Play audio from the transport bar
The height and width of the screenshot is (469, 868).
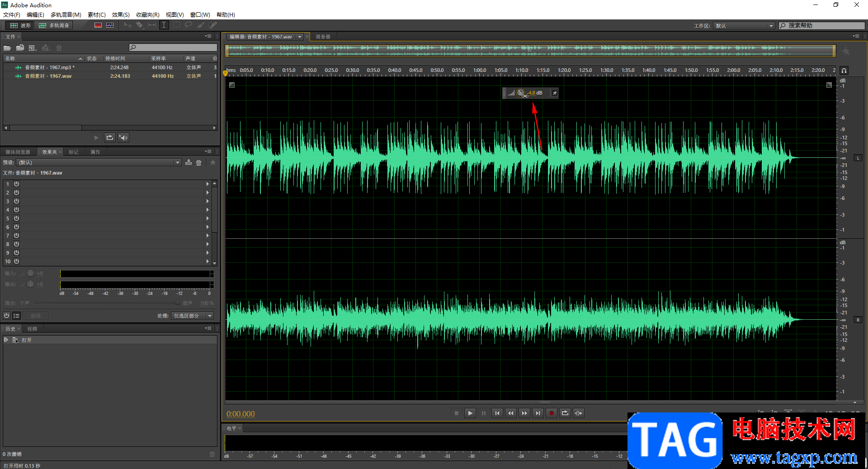point(470,413)
